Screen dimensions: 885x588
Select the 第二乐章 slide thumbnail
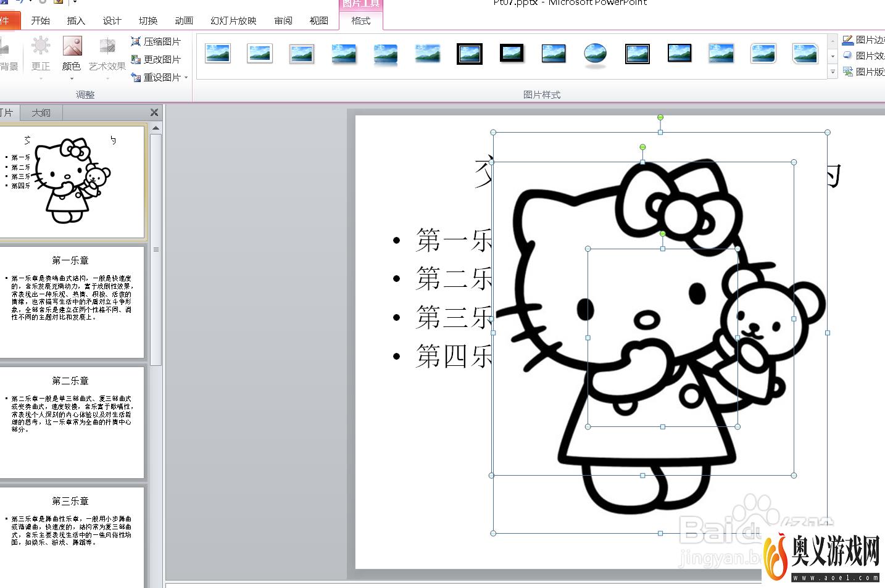[x=72, y=422]
